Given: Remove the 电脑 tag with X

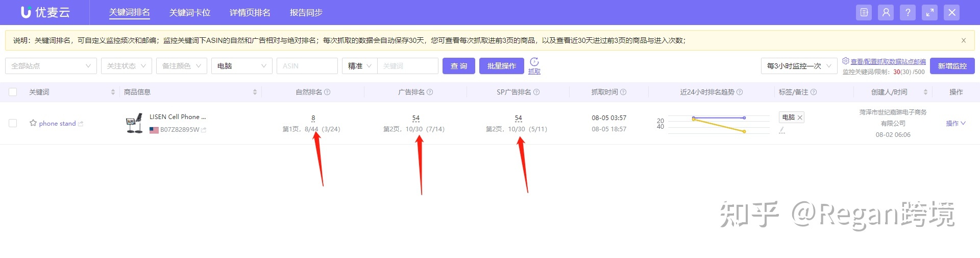Looking at the screenshot, I should click(x=800, y=118).
